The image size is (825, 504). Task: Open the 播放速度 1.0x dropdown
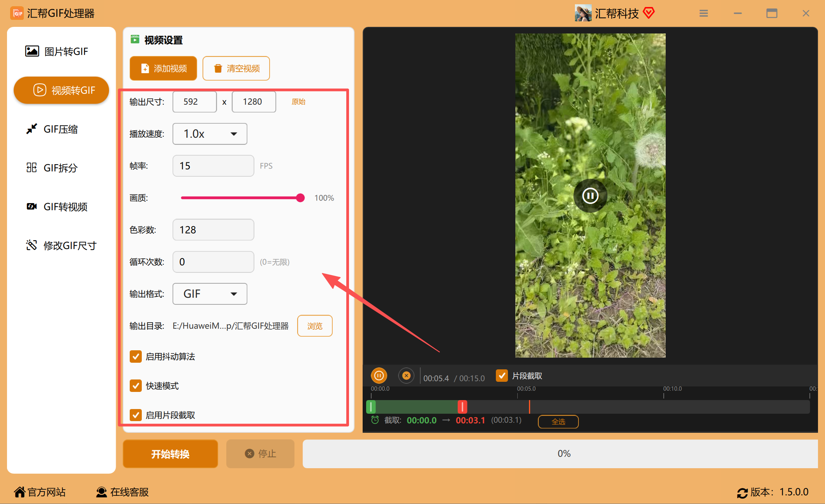(x=210, y=134)
